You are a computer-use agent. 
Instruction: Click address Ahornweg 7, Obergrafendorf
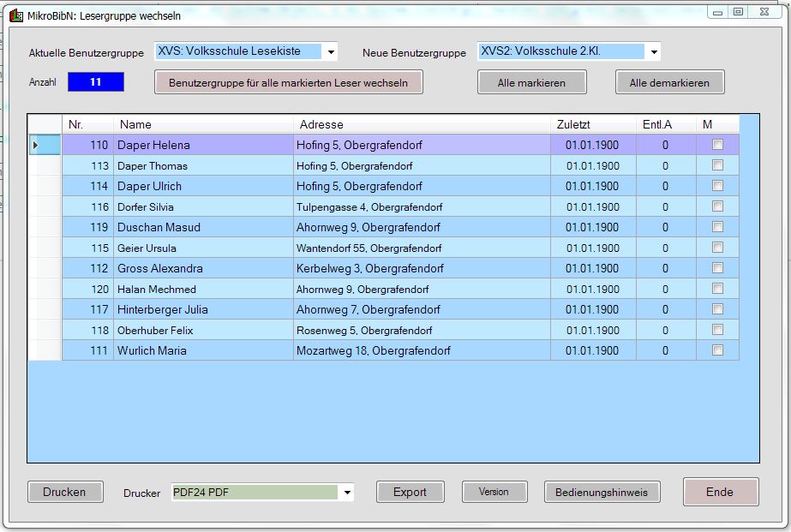click(422, 309)
